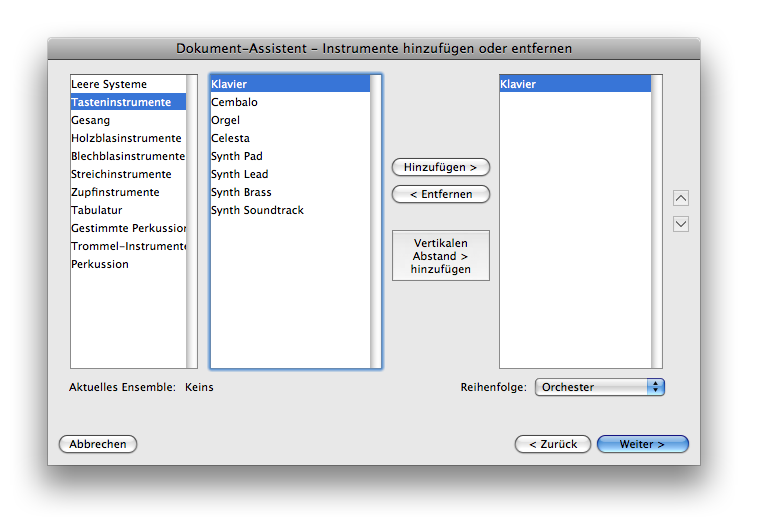Screen dimensions: 776x517
Task: Select Cembalo instrument
Action: click(290, 102)
